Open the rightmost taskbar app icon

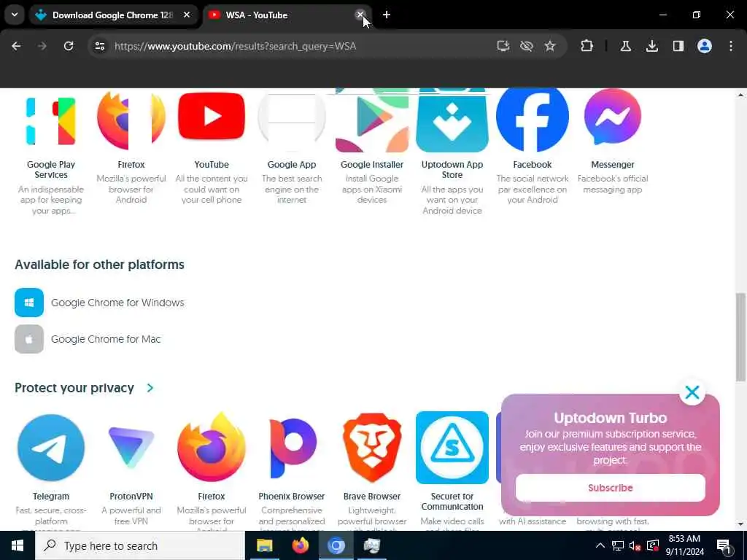371,545
